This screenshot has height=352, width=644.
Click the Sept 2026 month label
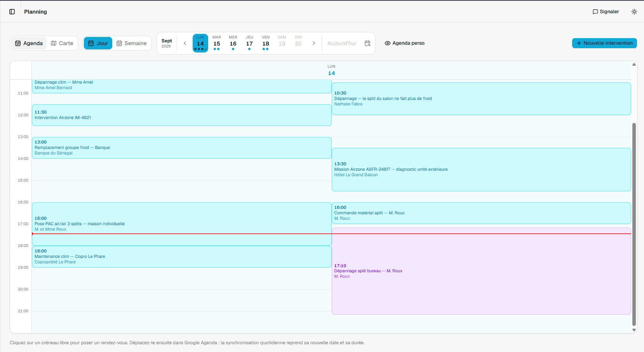[x=167, y=43]
